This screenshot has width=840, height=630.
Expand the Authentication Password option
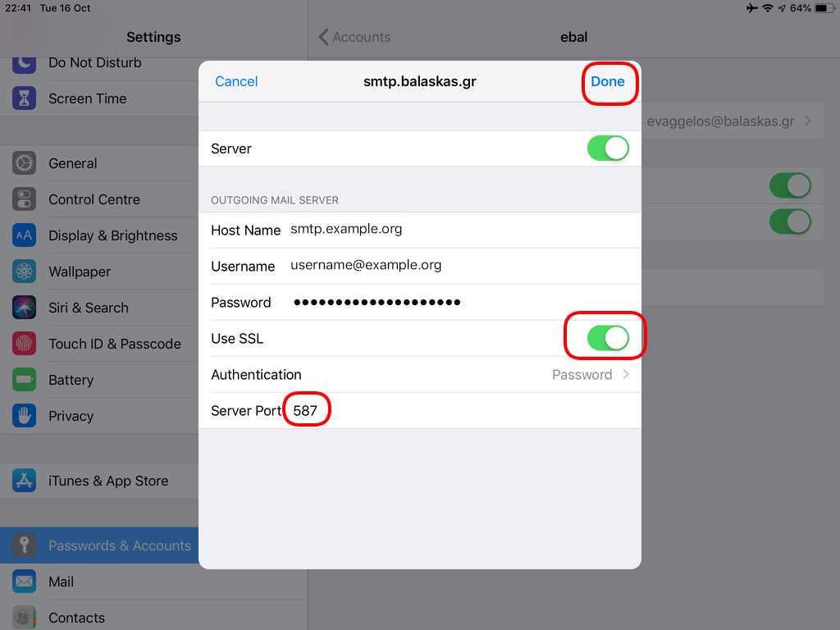pos(591,374)
